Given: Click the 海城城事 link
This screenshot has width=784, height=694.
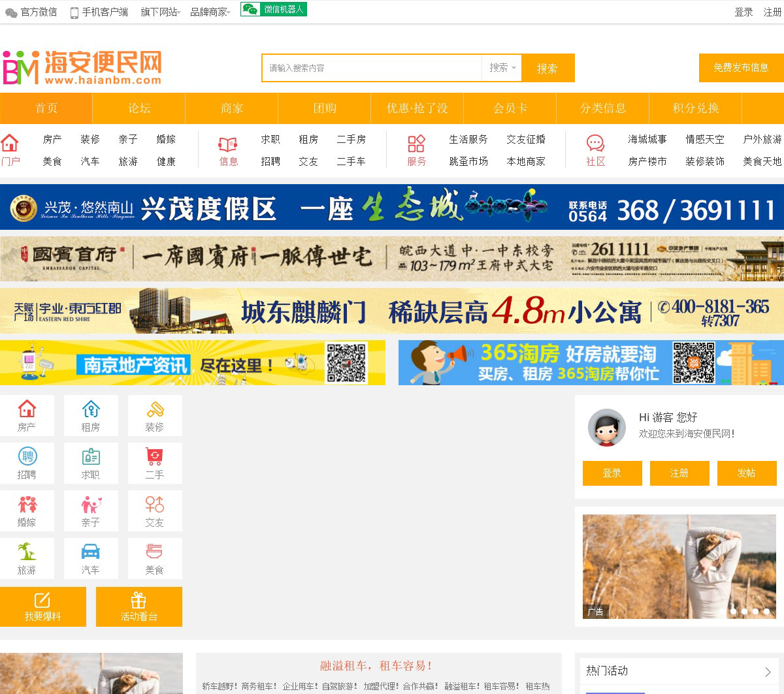Looking at the screenshot, I should 647,140.
